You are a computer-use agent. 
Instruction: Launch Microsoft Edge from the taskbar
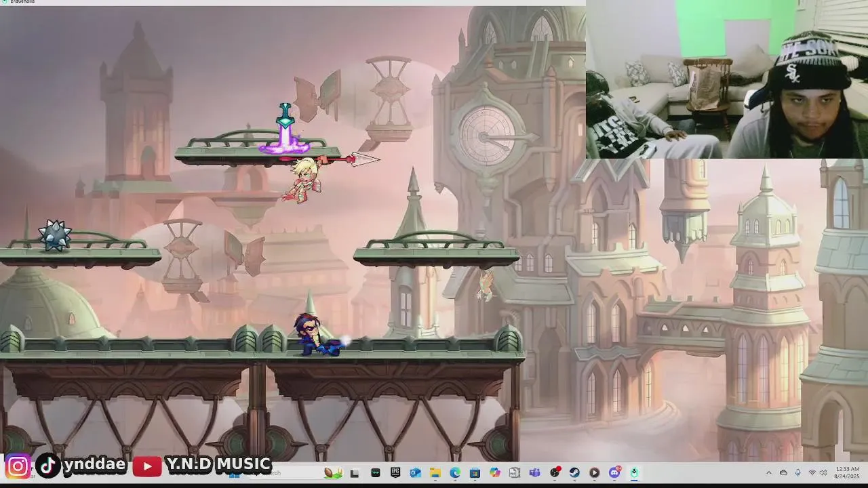click(455, 472)
